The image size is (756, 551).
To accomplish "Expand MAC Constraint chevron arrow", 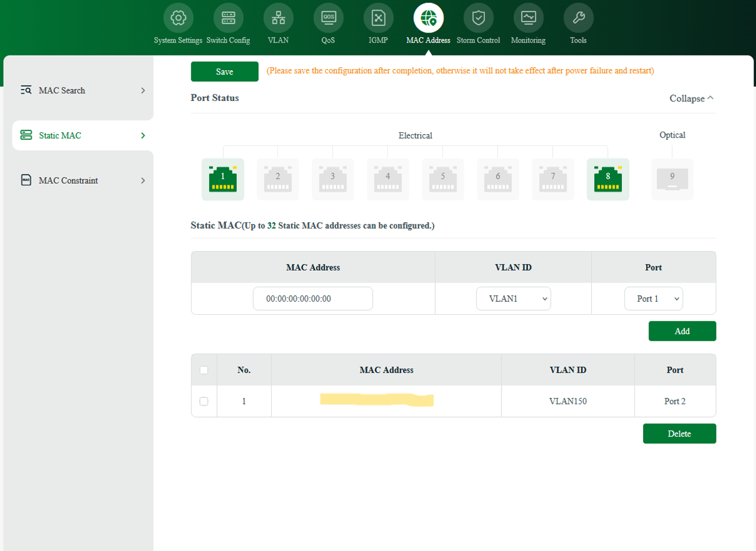I will pyautogui.click(x=143, y=180).
